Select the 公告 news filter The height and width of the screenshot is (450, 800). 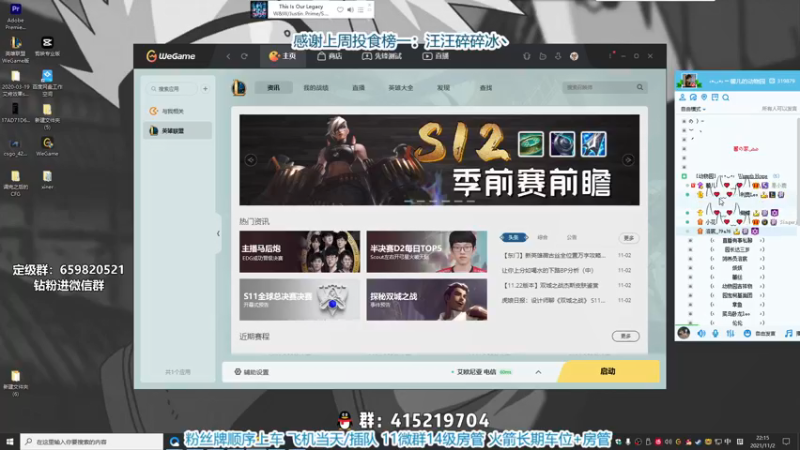(571, 237)
